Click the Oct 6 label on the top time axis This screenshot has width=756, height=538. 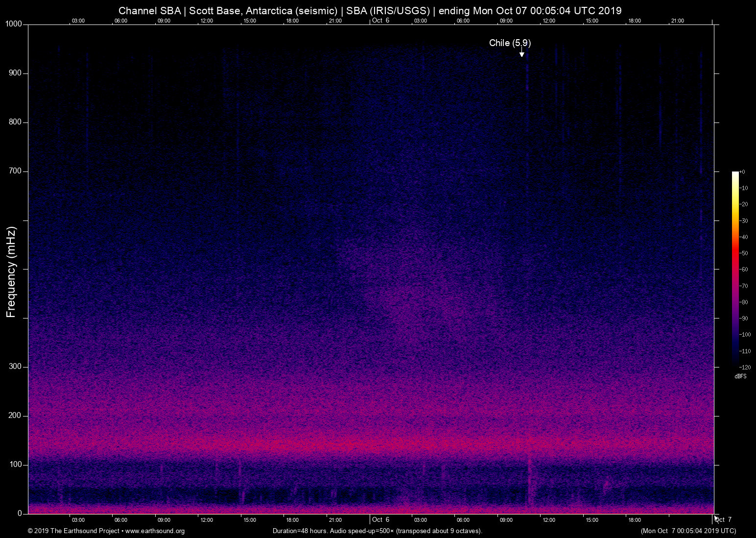[x=380, y=21]
